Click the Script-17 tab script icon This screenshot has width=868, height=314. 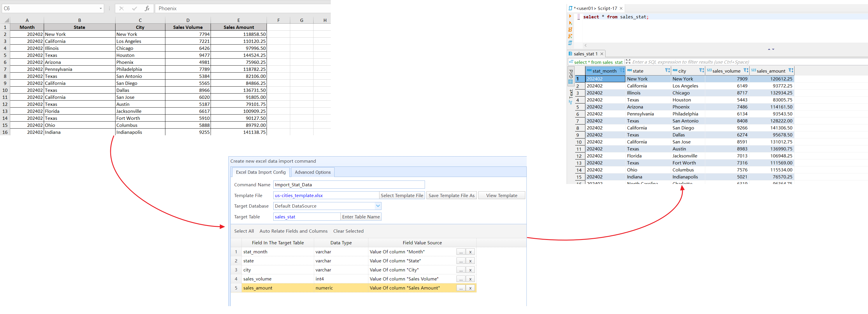tap(570, 8)
